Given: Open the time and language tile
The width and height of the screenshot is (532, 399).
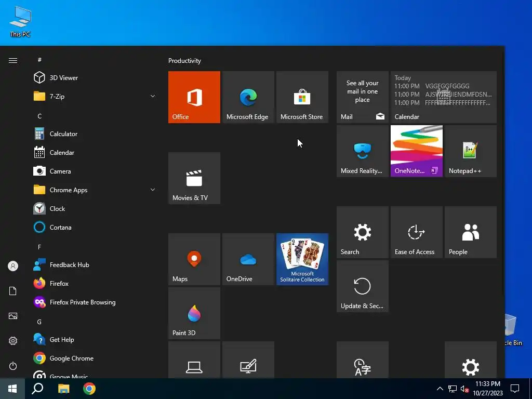Looking at the screenshot, I should coord(362,360).
